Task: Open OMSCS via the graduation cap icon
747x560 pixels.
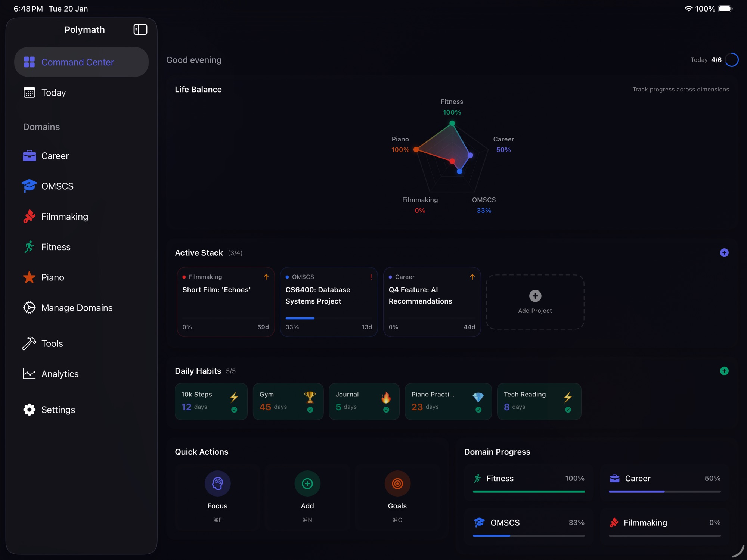Action: point(29,186)
